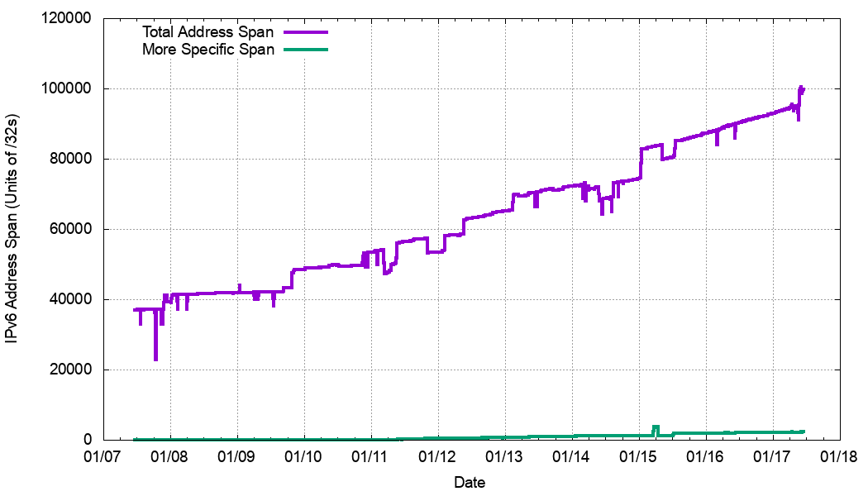Click the 01/10 x-axis date label
868x496 pixels.
click(304, 456)
